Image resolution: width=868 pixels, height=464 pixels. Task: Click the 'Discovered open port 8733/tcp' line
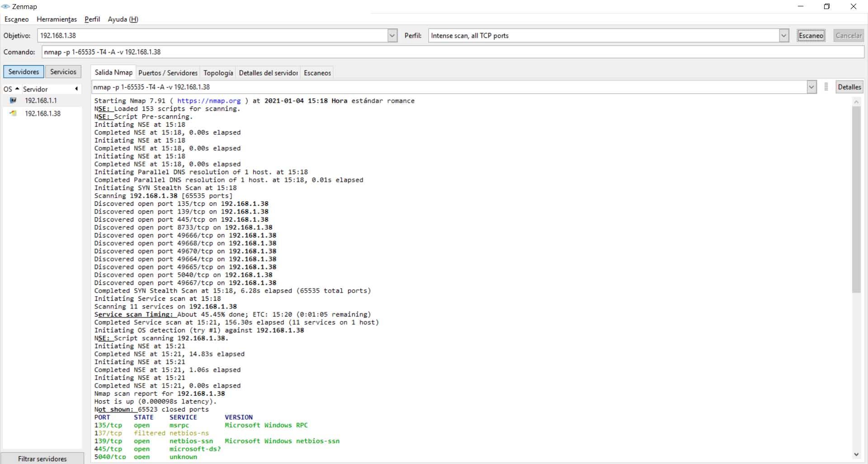(x=183, y=227)
